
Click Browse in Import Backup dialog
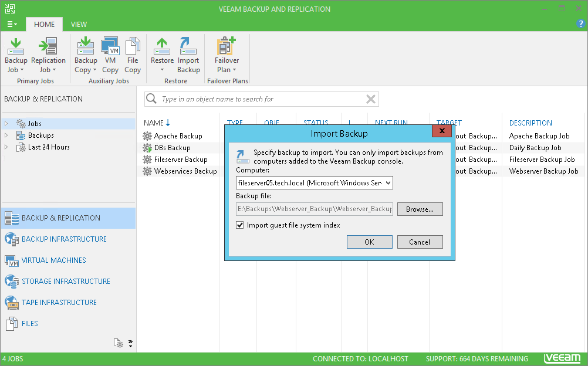pos(420,209)
